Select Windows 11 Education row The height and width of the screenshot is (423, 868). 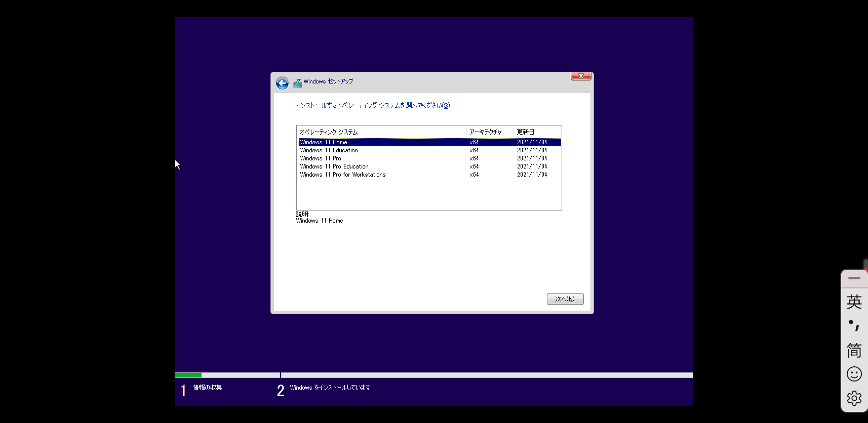429,150
